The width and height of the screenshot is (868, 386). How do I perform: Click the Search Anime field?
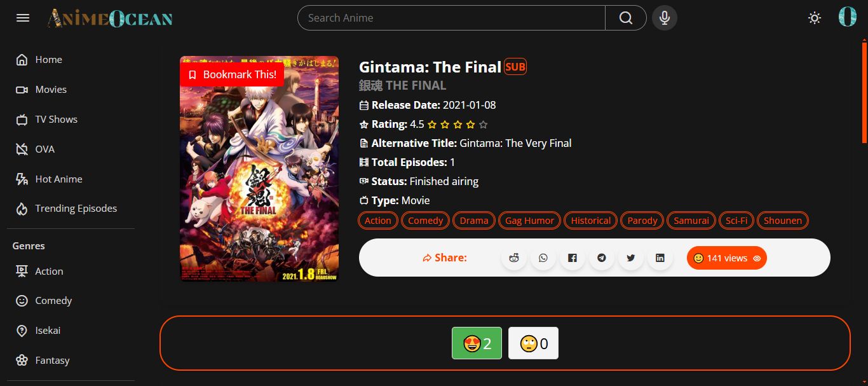point(451,18)
